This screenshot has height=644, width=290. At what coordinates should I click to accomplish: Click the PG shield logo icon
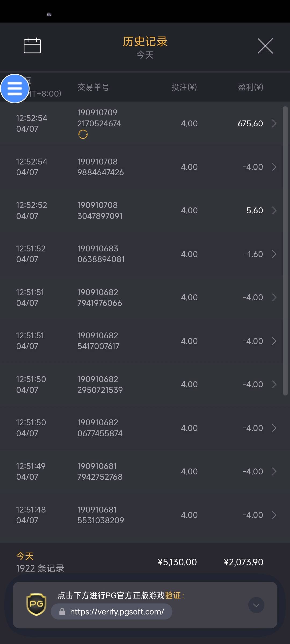click(x=36, y=604)
